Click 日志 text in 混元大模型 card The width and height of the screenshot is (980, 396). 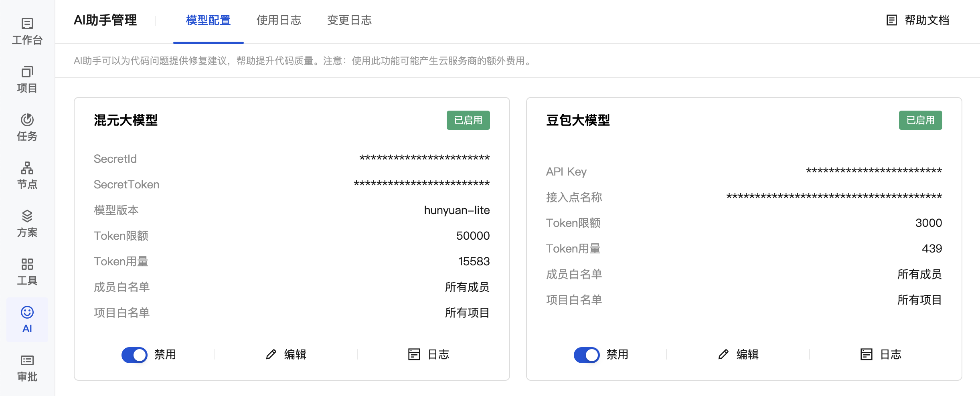pos(439,354)
